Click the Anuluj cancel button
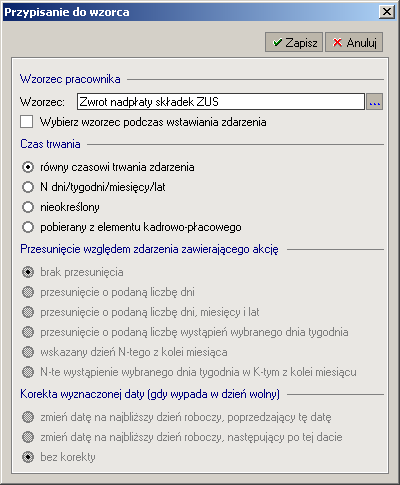400x485 pixels. (354, 42)
